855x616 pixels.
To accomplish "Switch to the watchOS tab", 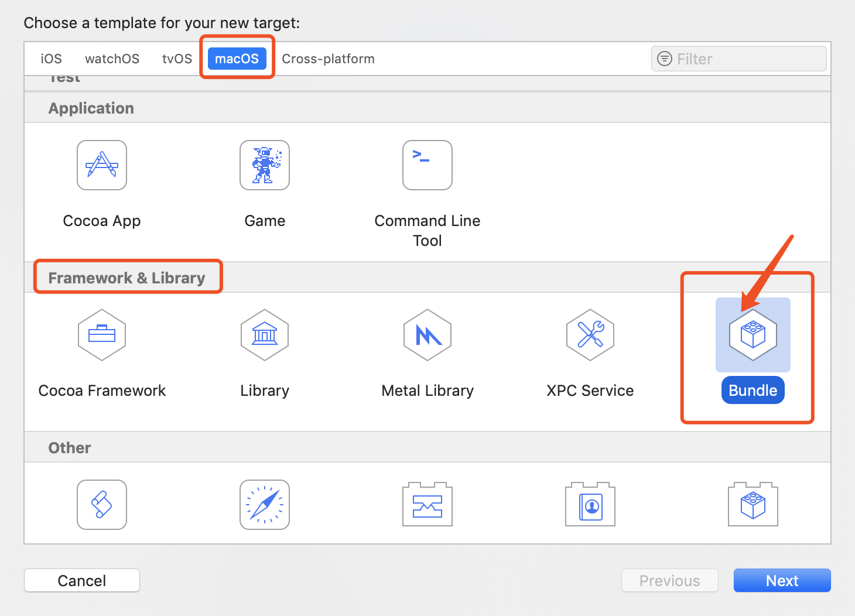I will [112, 59].
